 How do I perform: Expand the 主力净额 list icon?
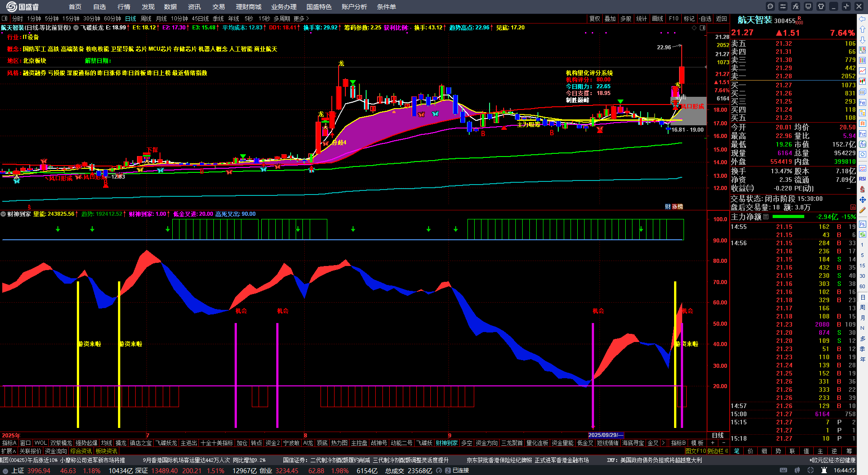(766, 217)
